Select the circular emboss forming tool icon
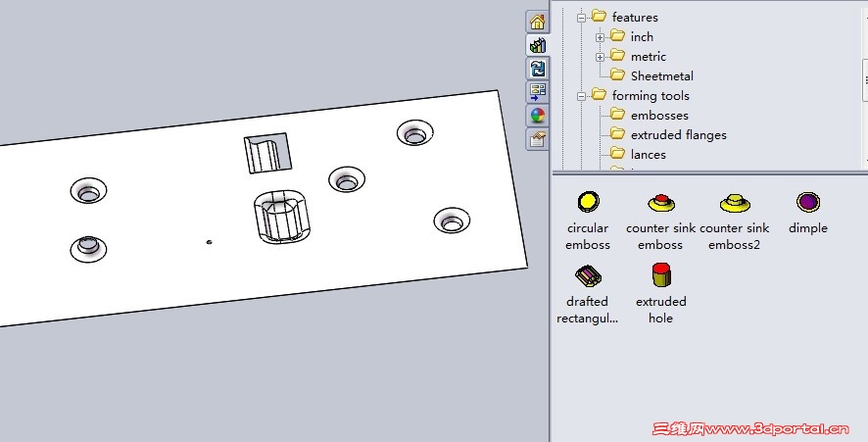Screen dimensions: 868x442 588,202
